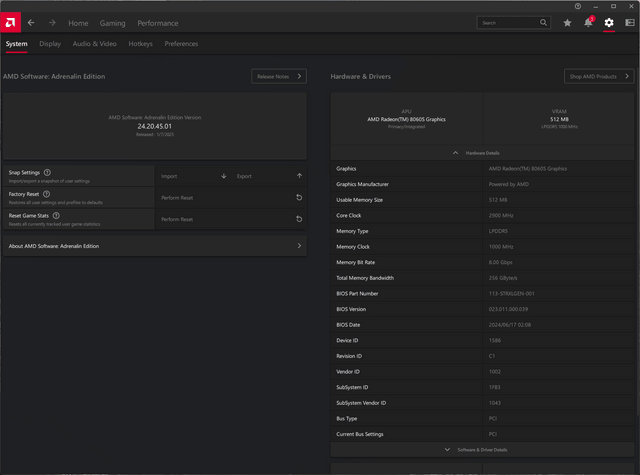Open the Performance tab
This screenshot has width=640, height=475.
click(x=158, y=23)
